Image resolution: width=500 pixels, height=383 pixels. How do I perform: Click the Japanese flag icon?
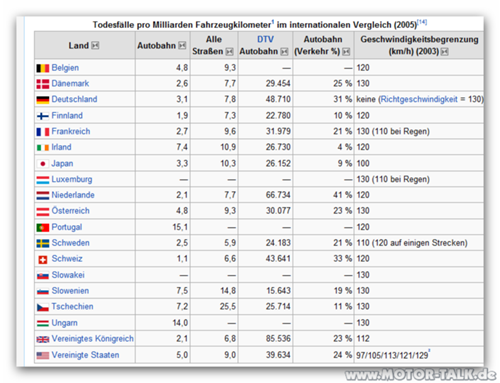click(x=43, y=164)
